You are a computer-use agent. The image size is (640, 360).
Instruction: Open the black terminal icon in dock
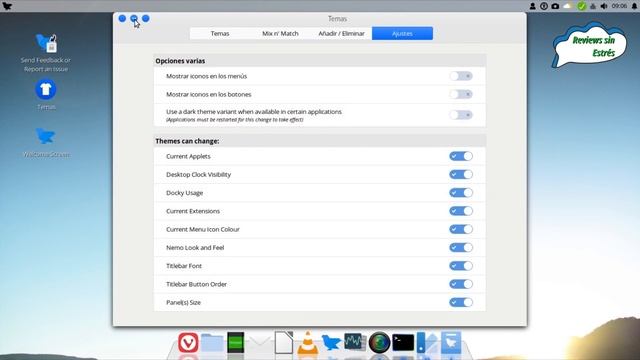coord(403,342)
